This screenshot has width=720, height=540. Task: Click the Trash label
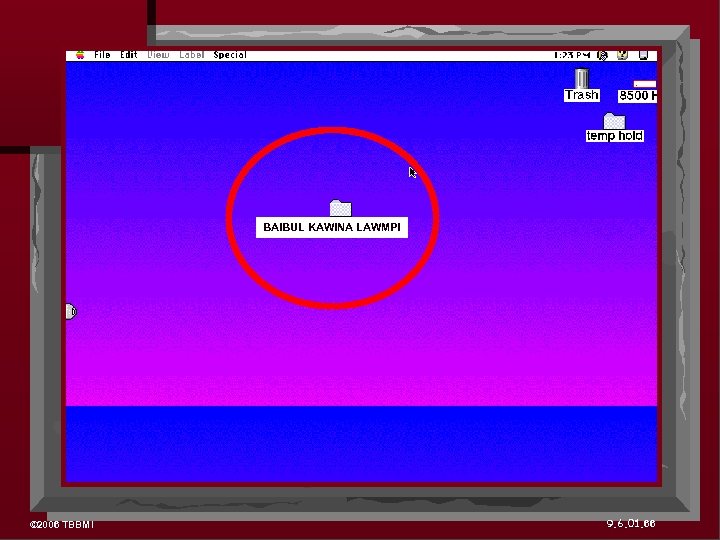pyautogui.click(x=582, y=95)
